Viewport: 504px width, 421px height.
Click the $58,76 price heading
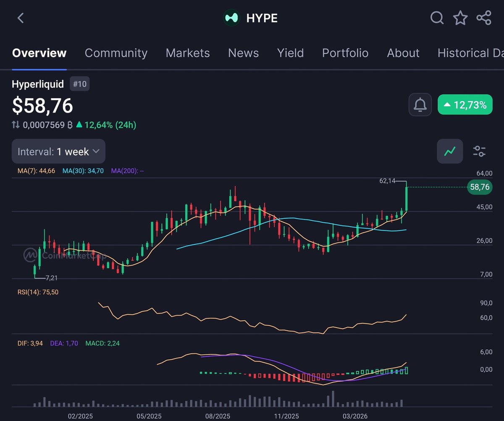[42, 105]
